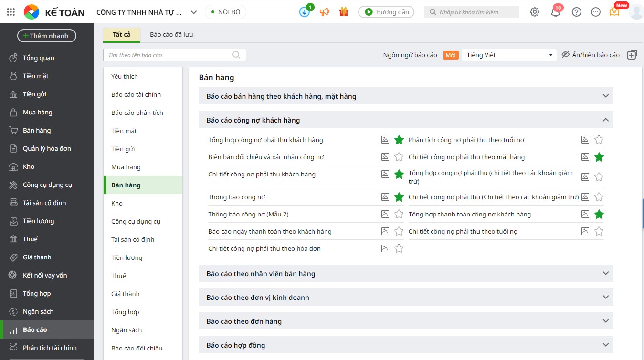Screen dimensions: 644x360
Task: Preview sample of Tổng hợp công nợ phải thu (chi tiết theo các khoản giảm trừ)
Action: pyautogui.click(x=585, y=176)
